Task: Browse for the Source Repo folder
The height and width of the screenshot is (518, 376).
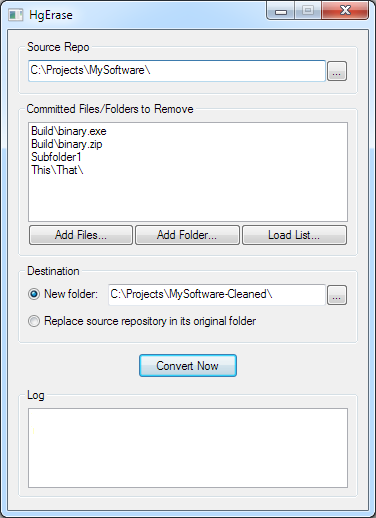Action: coord(337,71)
